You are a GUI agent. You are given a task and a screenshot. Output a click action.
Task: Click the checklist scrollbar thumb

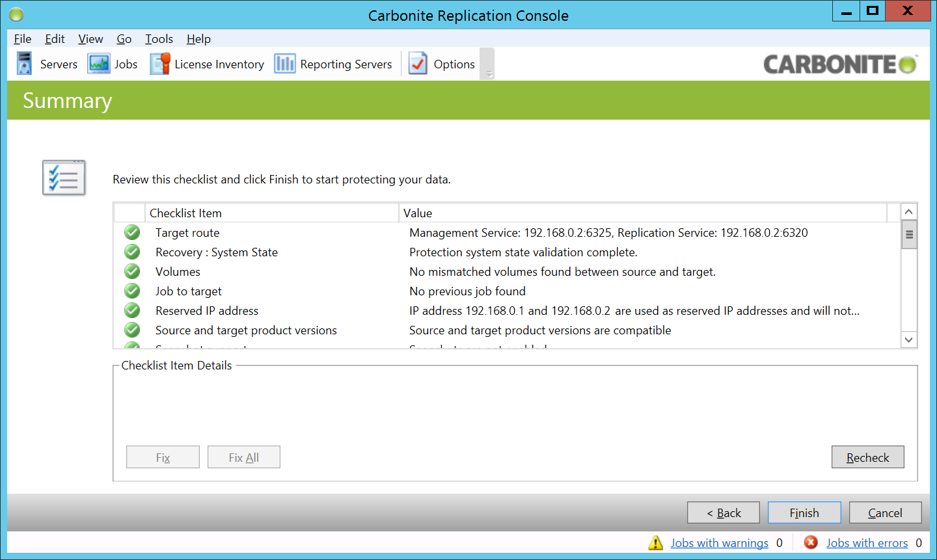pos(909,235)
